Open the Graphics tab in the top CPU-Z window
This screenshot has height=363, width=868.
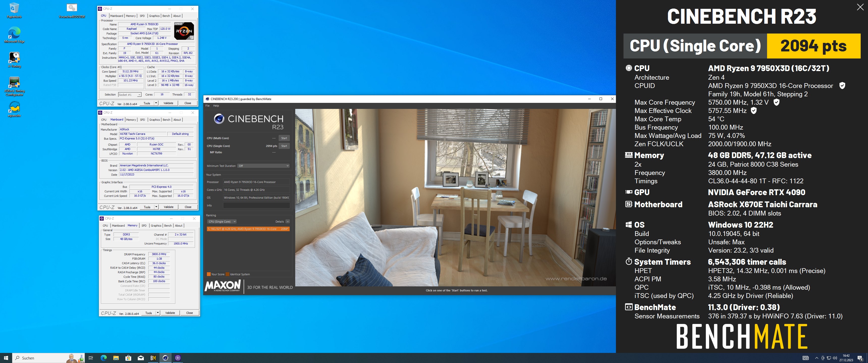coord(154,16)
